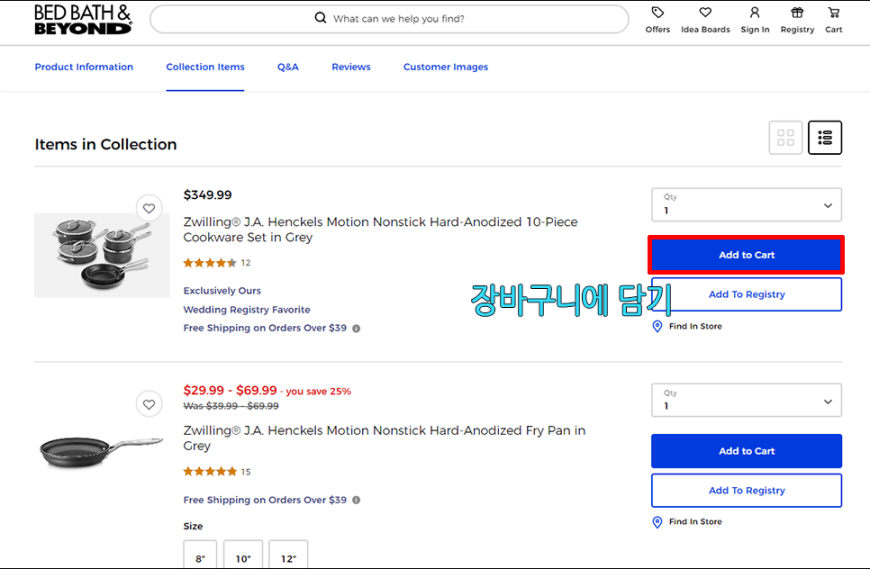Choose the 8" fry pan size
Viewport: 870px width, 569px height.
tap(200, 555)
